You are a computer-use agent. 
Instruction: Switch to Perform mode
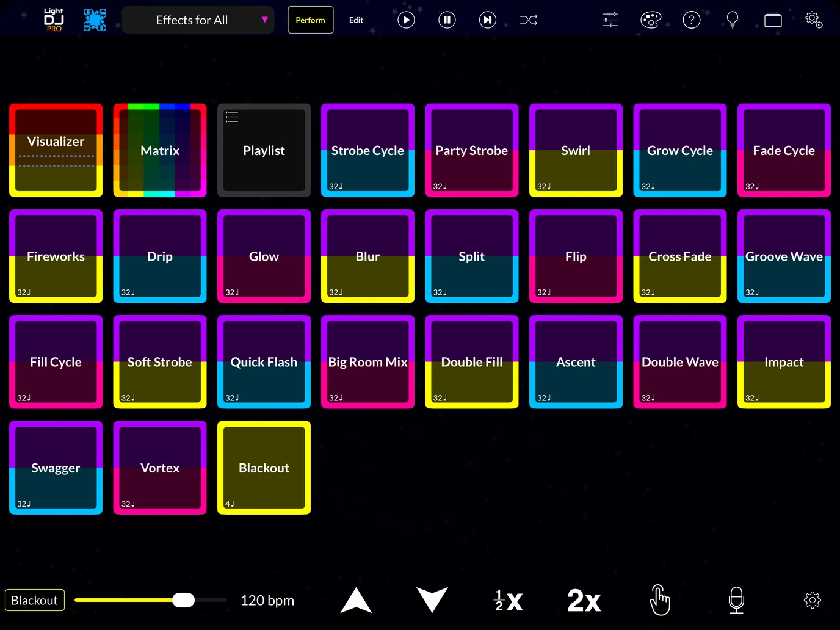311,20
